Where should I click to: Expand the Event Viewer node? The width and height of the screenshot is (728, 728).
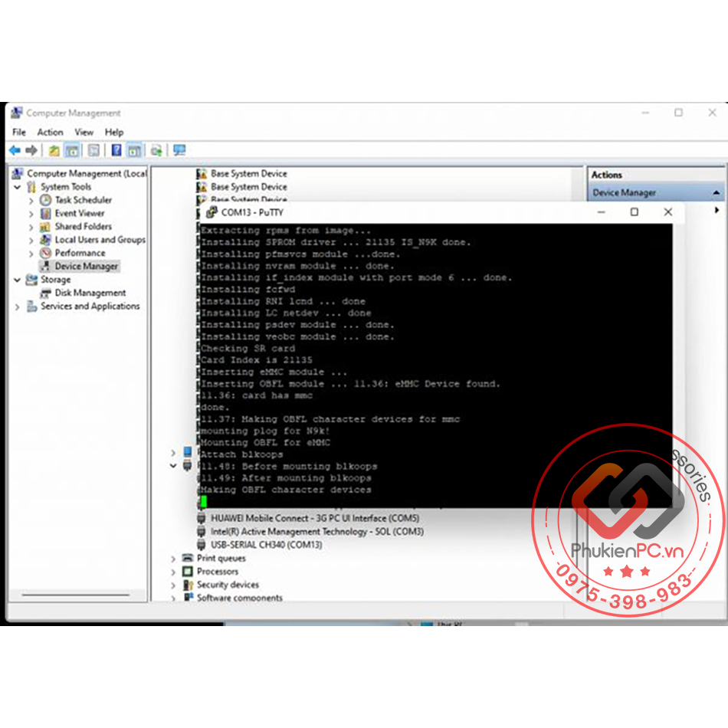pyautogui.click(x=31, y=214)
